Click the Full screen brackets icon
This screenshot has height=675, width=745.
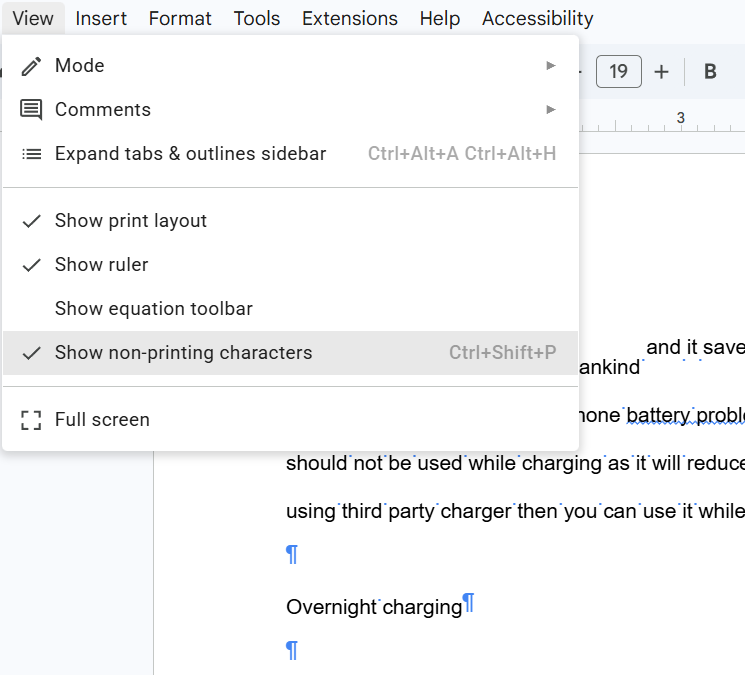31,420
